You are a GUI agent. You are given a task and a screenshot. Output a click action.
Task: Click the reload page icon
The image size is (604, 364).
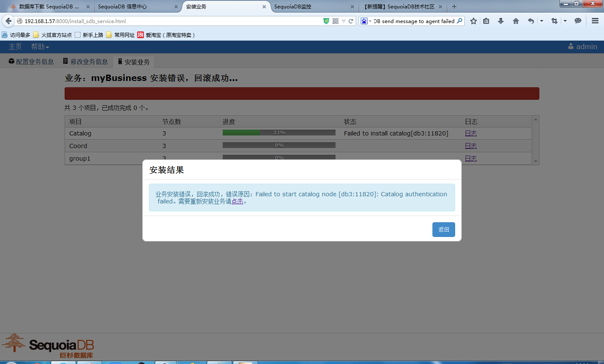tap(351, 21)
